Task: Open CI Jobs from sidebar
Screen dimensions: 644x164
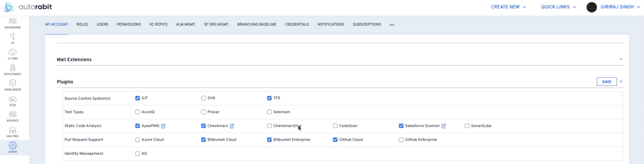Action: click(12, 54)
